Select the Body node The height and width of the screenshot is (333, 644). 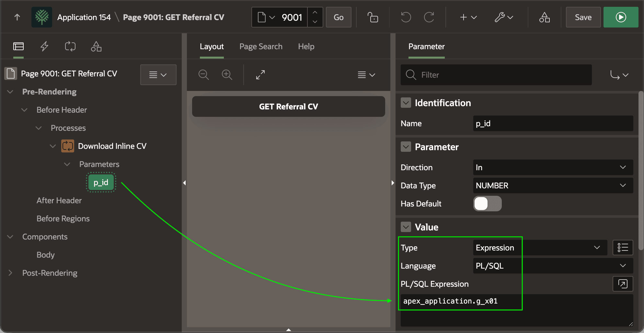coord(46,255)
